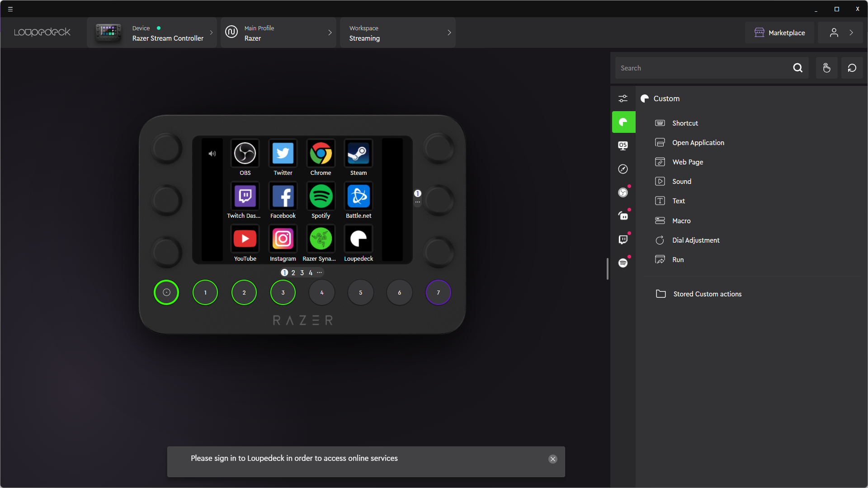This screenshot has height=488, width=868.
Task: Expand Main Profile Razer settings
Action: [x=330, y=33]
